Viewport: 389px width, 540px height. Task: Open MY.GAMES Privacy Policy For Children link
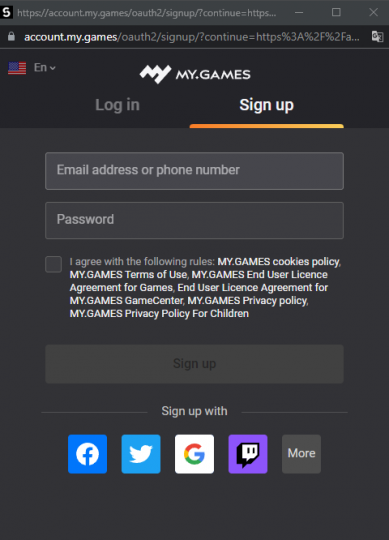[x=159, y=313]
